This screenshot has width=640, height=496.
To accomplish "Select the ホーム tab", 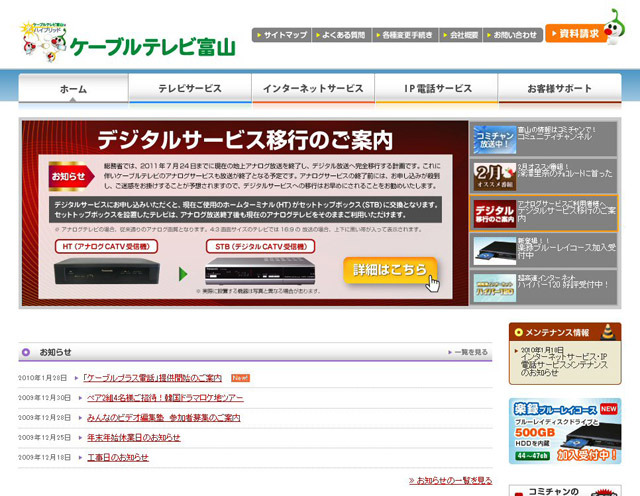I will pos(73,88).
